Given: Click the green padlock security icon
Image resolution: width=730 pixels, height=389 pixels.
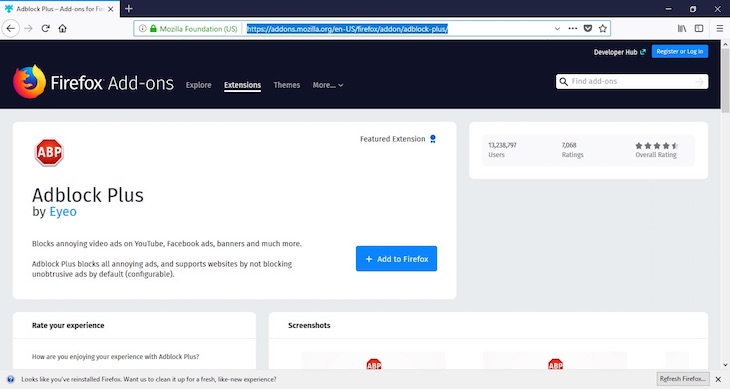Looking at the screenshot, I should pyautogui.click(x=153, y=28).
